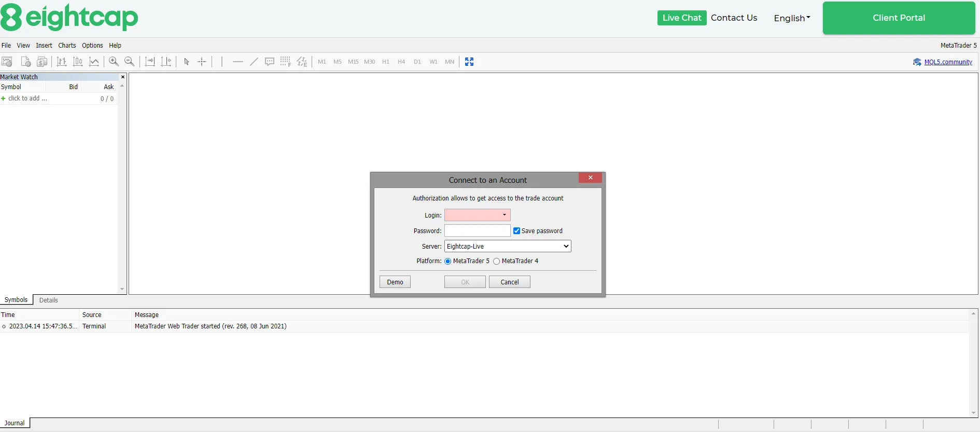This screenshot has height=432, width=980.
Task: Select MetaTrader 4 platform radio button
Action: tap(497, 262)
